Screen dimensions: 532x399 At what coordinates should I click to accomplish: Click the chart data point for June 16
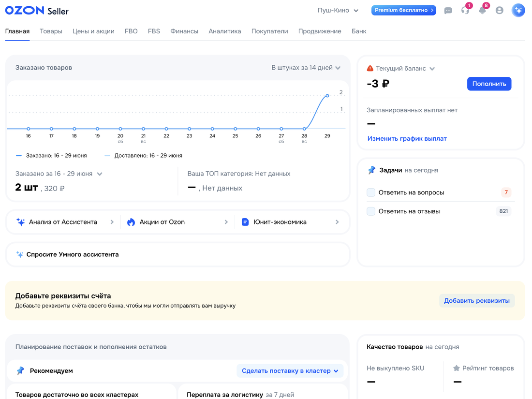coord(29,129)
